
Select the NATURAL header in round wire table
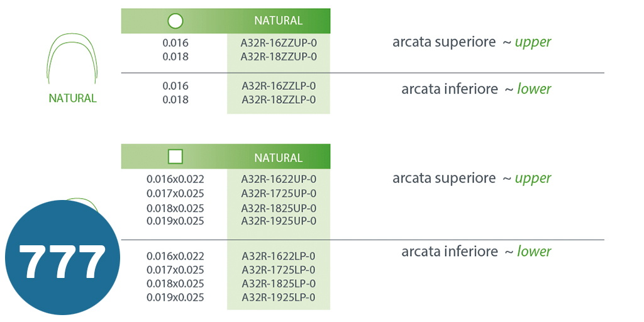coord(278,21)
